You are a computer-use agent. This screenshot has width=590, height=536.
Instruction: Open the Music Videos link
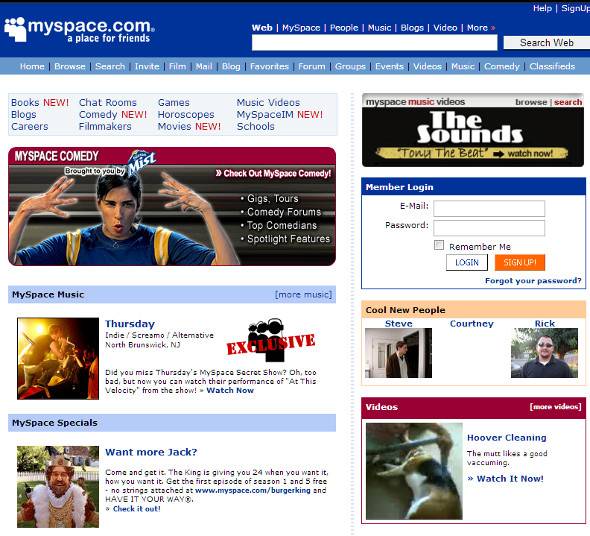point(268,102)
